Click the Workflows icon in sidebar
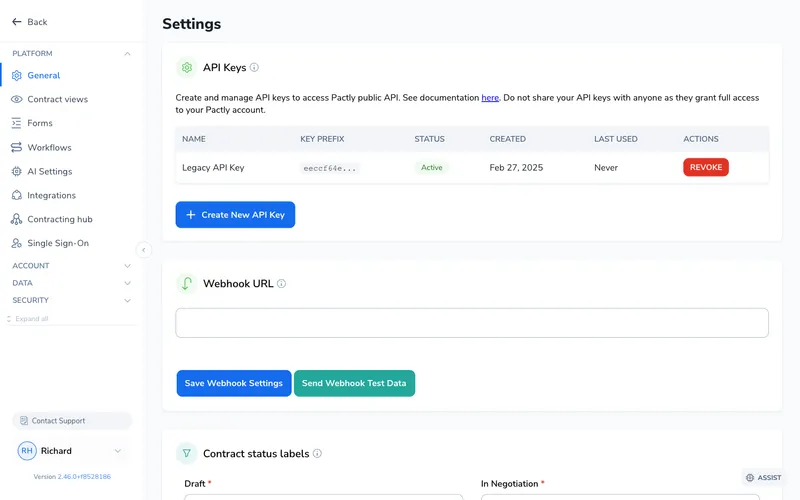 (16, 147)
